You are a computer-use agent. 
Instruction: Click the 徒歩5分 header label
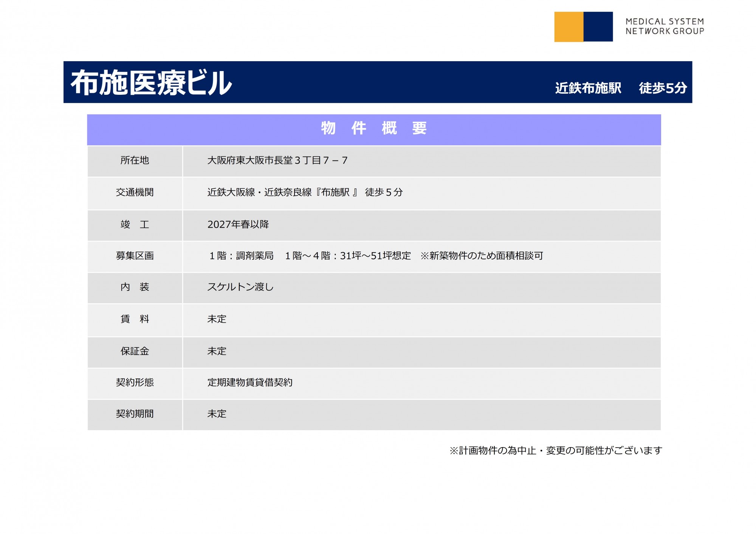tap(663, 88)
